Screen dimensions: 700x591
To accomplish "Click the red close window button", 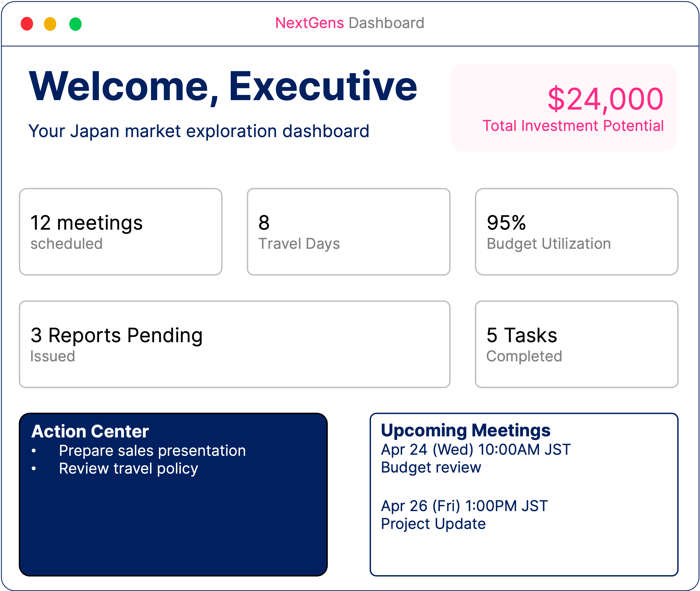I will tap(27, 24).
